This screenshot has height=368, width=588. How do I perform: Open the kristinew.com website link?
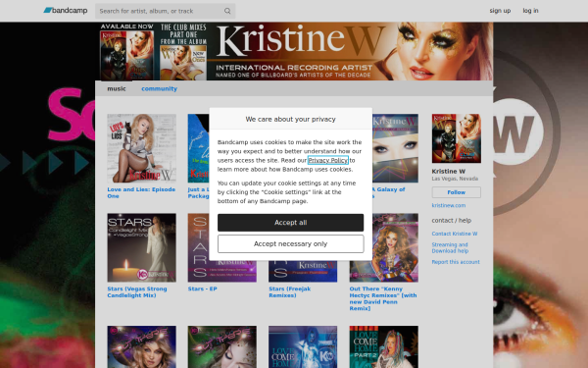click(x=449, y=205)
